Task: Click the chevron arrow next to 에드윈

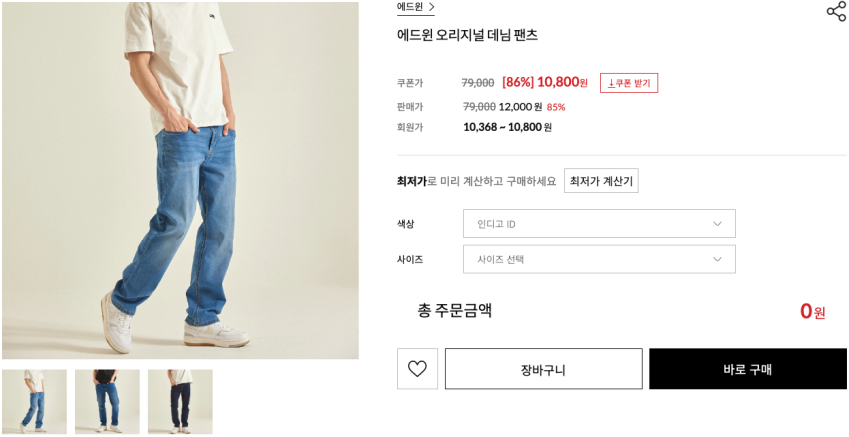Action: coord(432,7)
